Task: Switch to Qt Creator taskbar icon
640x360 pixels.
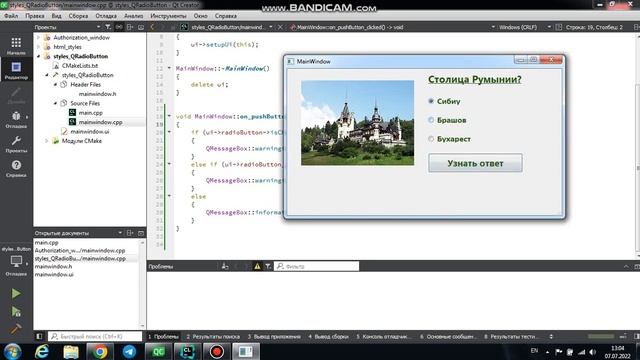Action: click(x=158, y=351)
